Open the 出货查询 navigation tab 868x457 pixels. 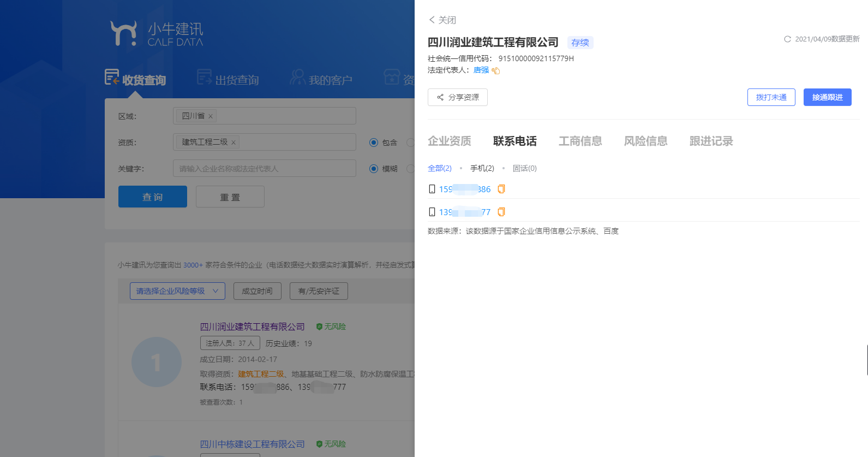click(228, 79)
